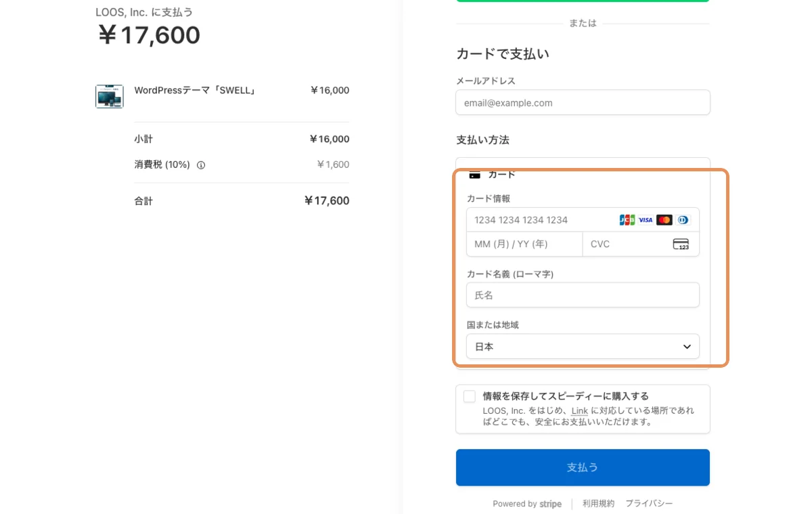Screen dimensions: 812x514
Task: Click the 小計 subtotal label
Action: tap(143, 139)
